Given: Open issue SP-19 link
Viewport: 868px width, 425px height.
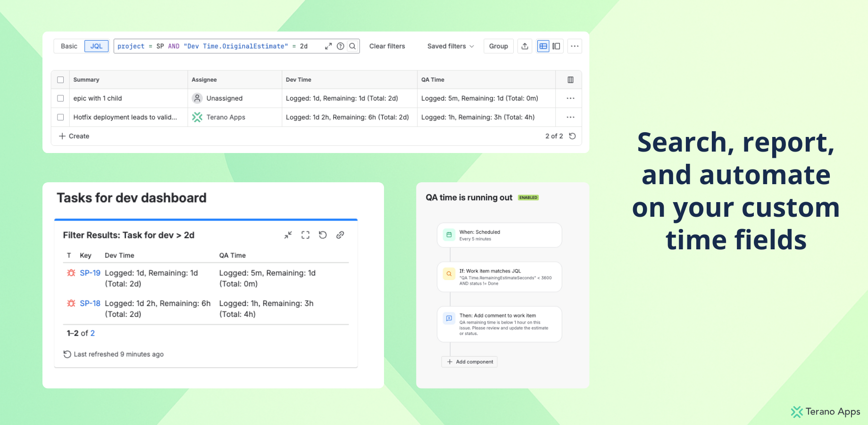Looking at the screenshot, I should tap(90, 273).
